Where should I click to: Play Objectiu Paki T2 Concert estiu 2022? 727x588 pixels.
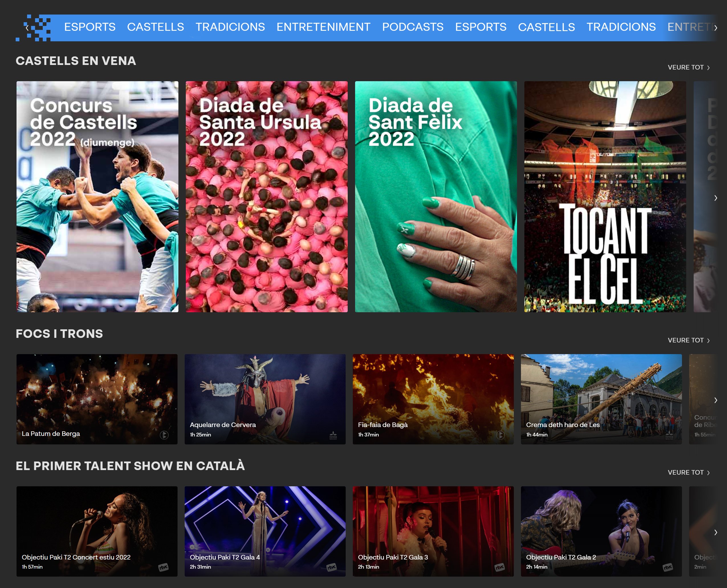(97, 531)
